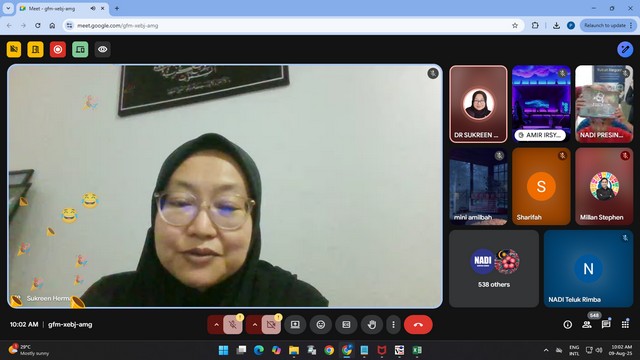Click the red record extension icon
Viewport: 640px width, 360px height.
tap(58, 49)
